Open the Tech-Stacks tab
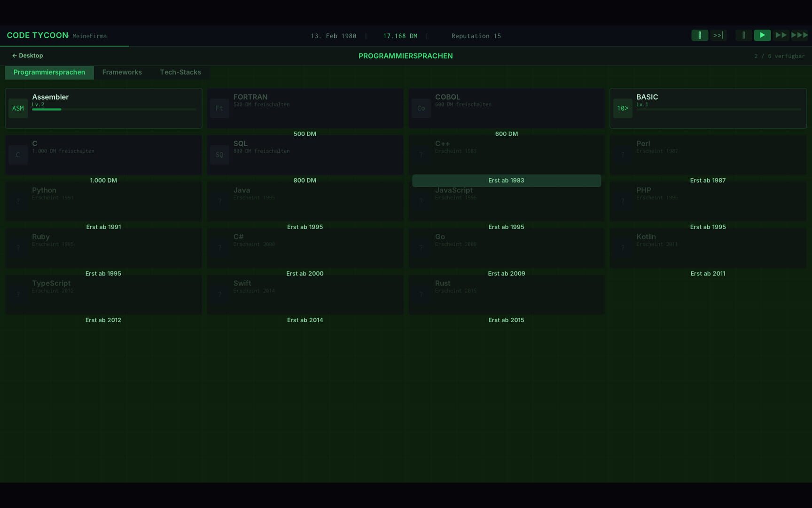This screenshot has width=812, height=508. (x=180, y=72)
